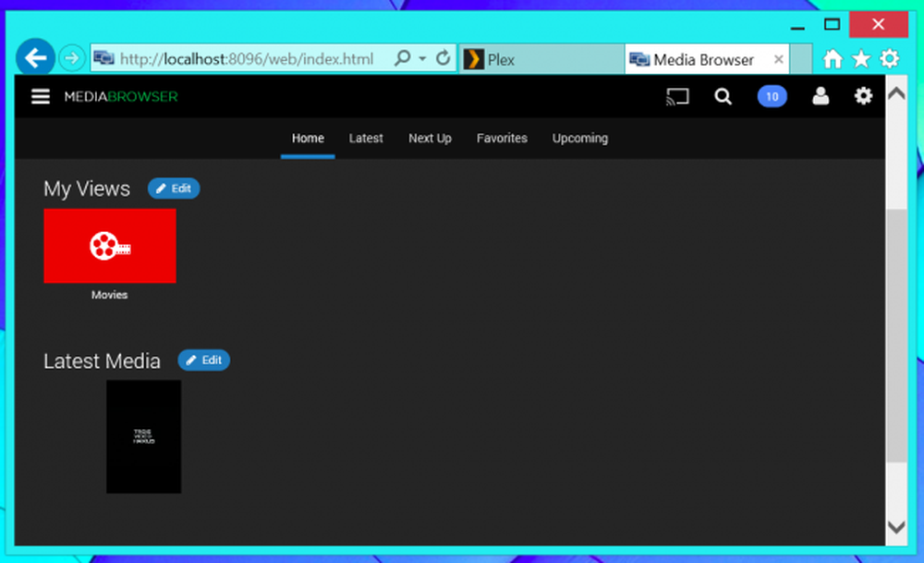Click the Latest Media heading

coord(102,361)
